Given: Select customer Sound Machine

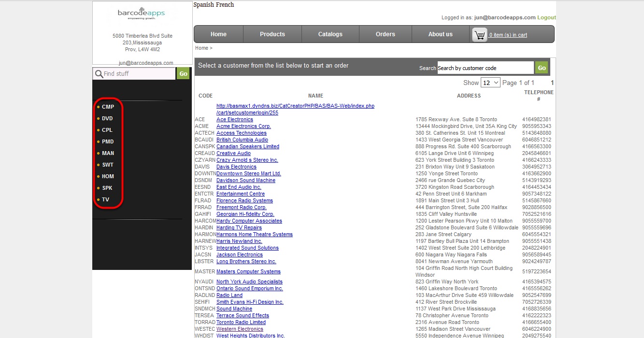Looking at the screenshot, I should (x=234, y=309).
